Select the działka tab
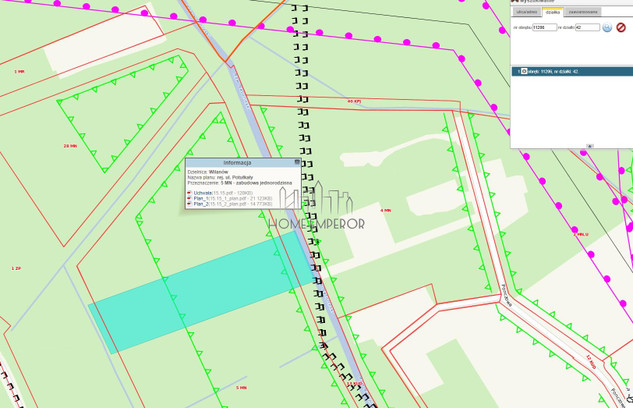 pyautogui.click(x=551, y=12)
